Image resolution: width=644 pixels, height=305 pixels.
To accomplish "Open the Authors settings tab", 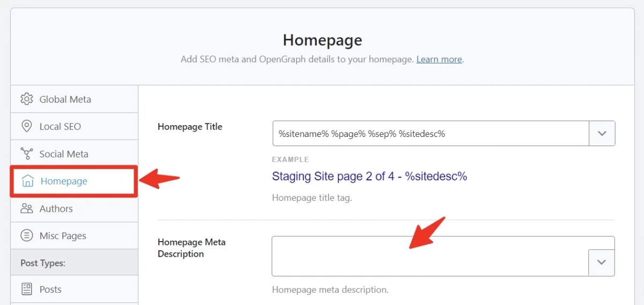I will [74, 208].
